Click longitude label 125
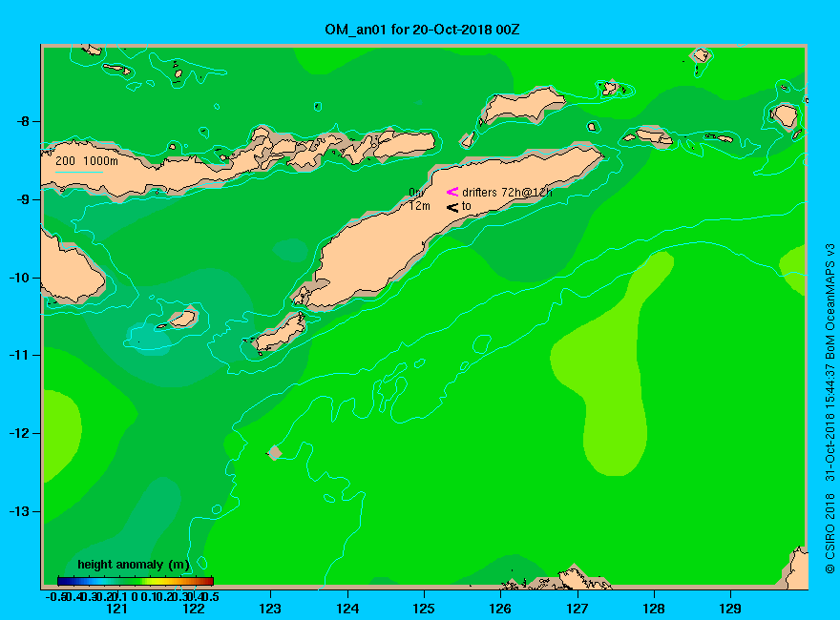The height and width of the screenshot is (620, 840). pyautogui.click(x=424, y=609)
